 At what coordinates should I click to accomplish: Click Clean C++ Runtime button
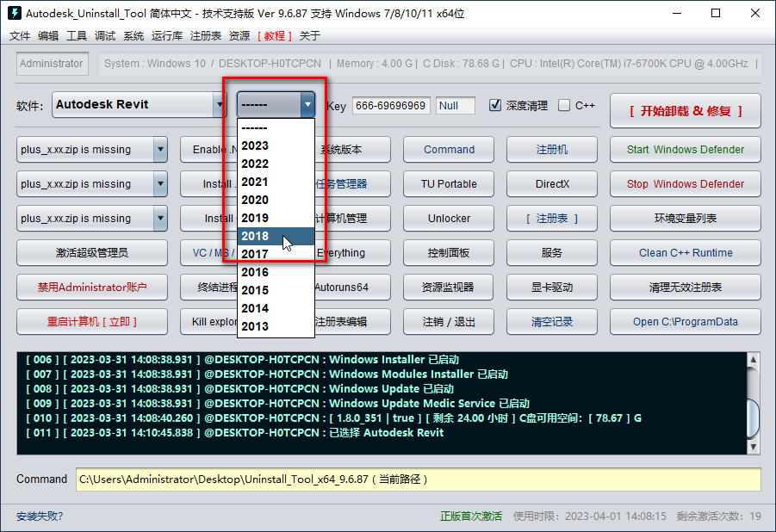pyautogui.click(x=686, y=252)
